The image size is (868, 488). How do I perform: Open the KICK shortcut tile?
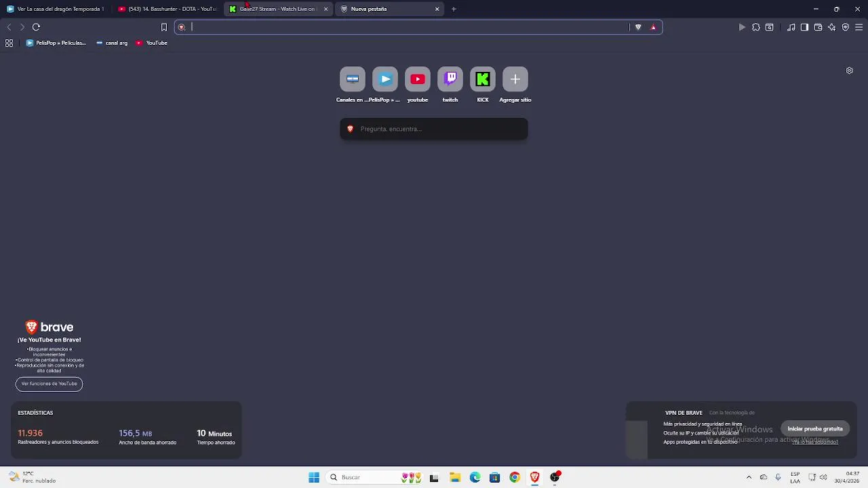[483, 79]
